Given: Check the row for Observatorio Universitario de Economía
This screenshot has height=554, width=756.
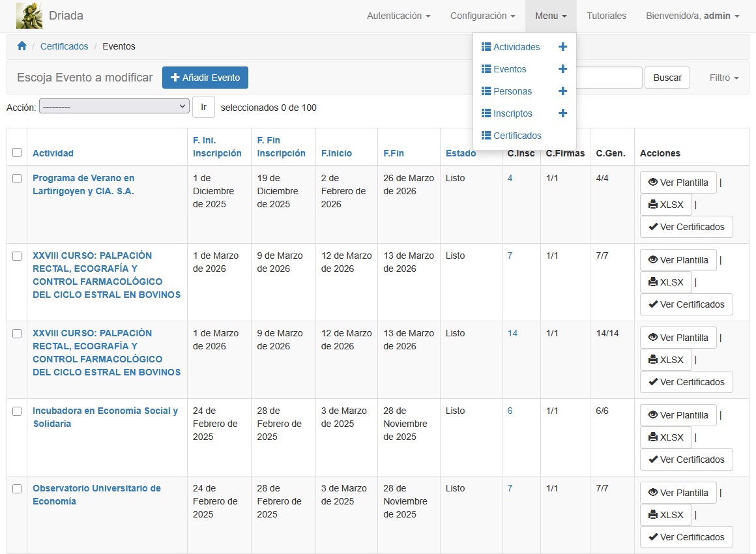Looking at the screenshot, I should tap(16, 488).
